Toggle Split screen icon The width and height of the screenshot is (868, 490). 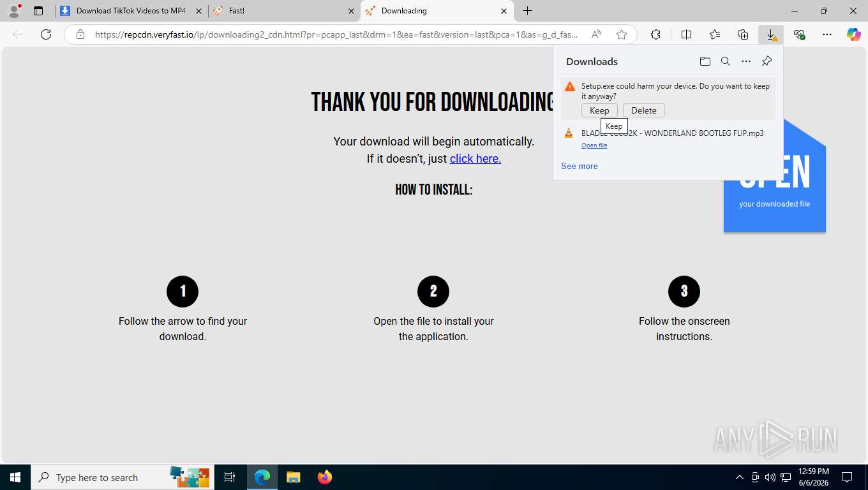tap(687, 34)
